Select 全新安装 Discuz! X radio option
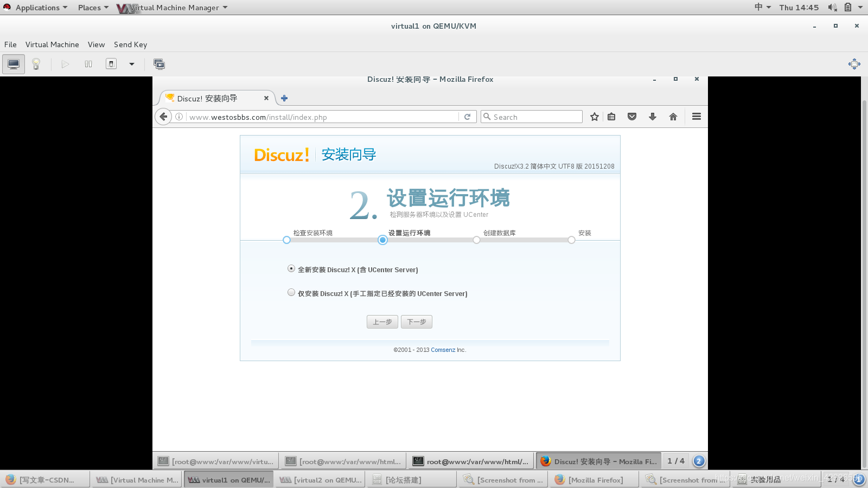This screenshot has height=488, width=868. [x=291, y=268]
